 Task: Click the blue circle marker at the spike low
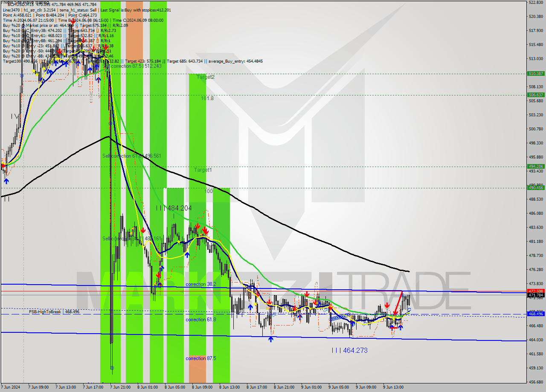pos(112,368)
